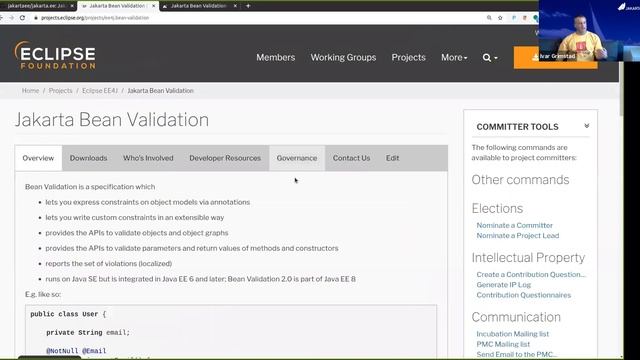Close the jakartaee/jakarta.ee browser tab

point(72,6)
